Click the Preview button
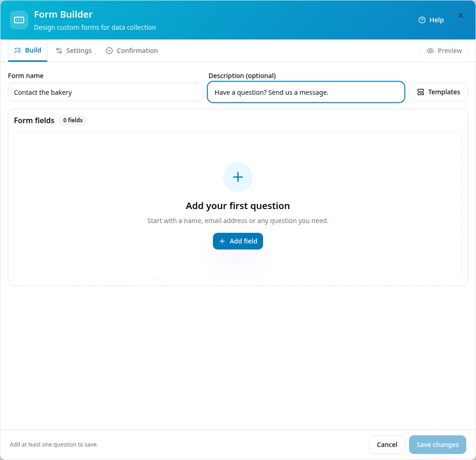The height and width of the screenshot is (460, 476). [x=444, y=51]
